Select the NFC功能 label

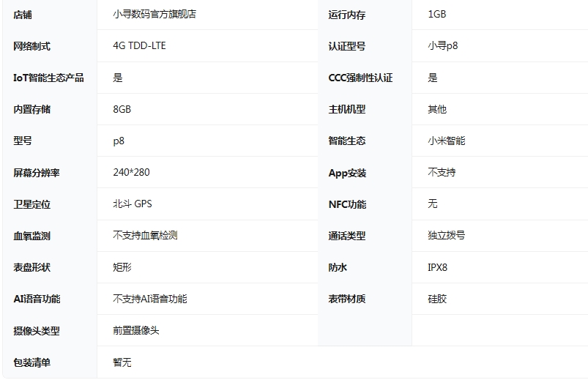(347, 204)
